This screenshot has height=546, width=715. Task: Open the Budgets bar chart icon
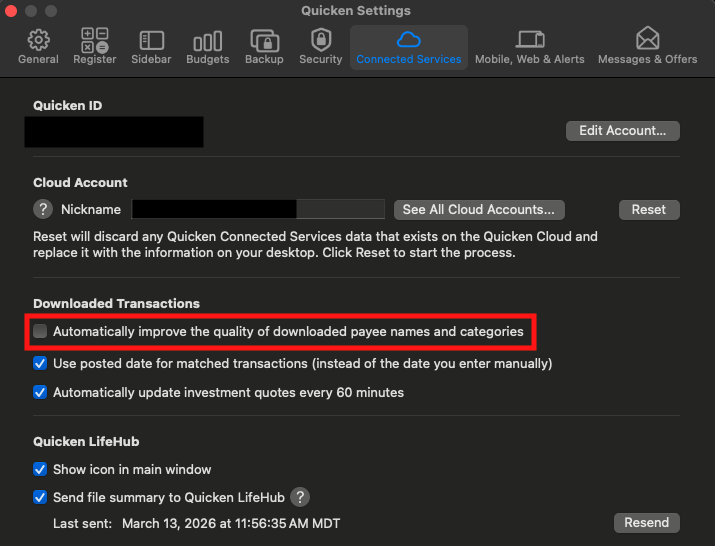click(x=207, y=41)
